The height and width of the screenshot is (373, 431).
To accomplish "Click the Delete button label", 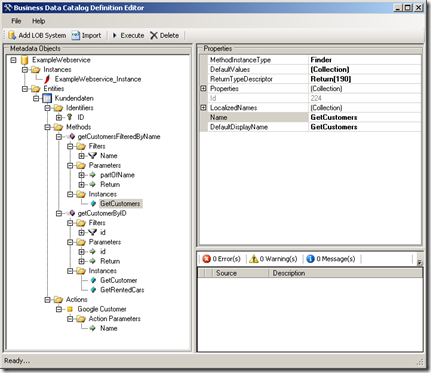I will tap(169, 35).
